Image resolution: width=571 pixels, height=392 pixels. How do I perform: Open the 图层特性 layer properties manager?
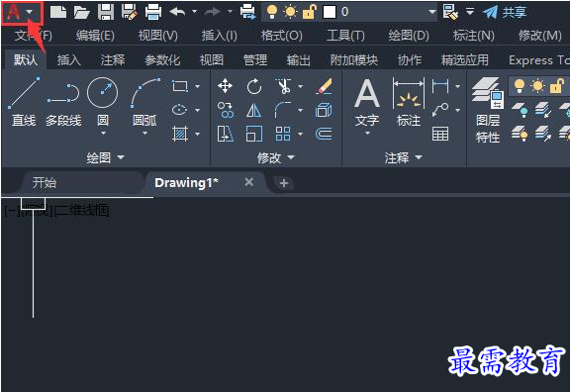(488, 111)
